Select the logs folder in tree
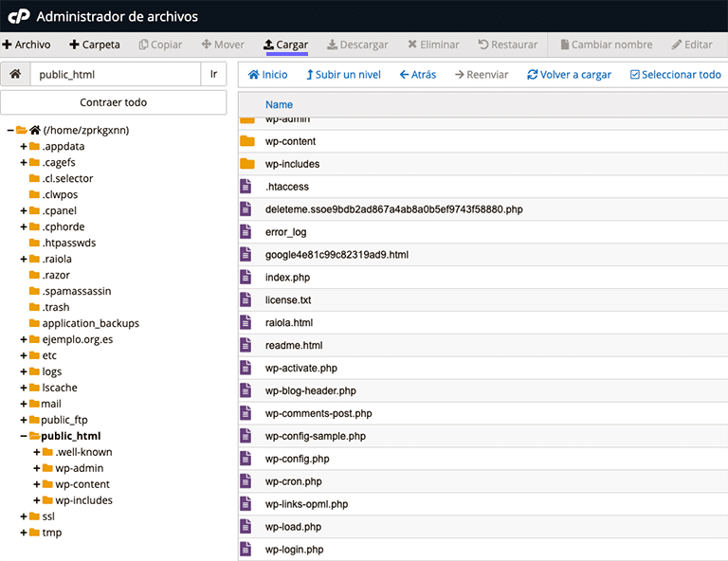728x561 pixels. 52,371
